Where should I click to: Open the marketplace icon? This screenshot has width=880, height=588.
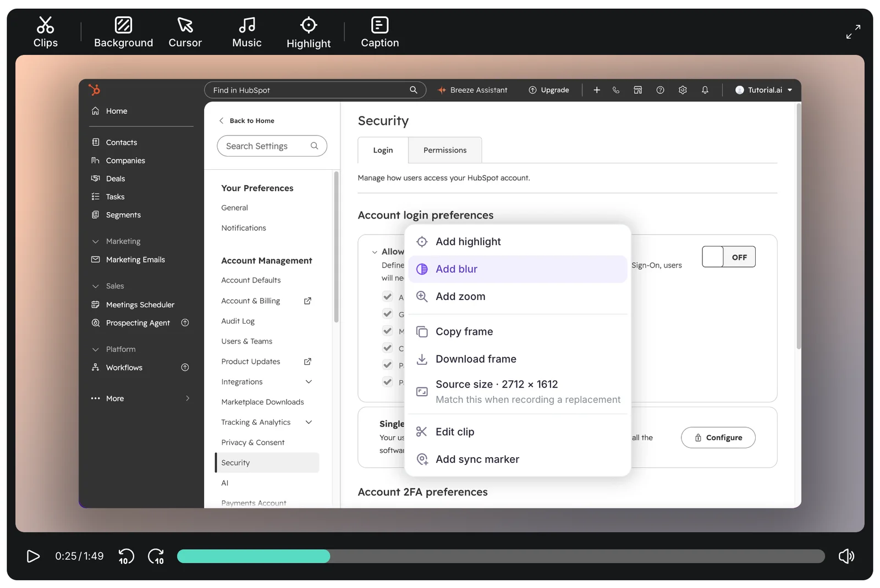[638, 90]
